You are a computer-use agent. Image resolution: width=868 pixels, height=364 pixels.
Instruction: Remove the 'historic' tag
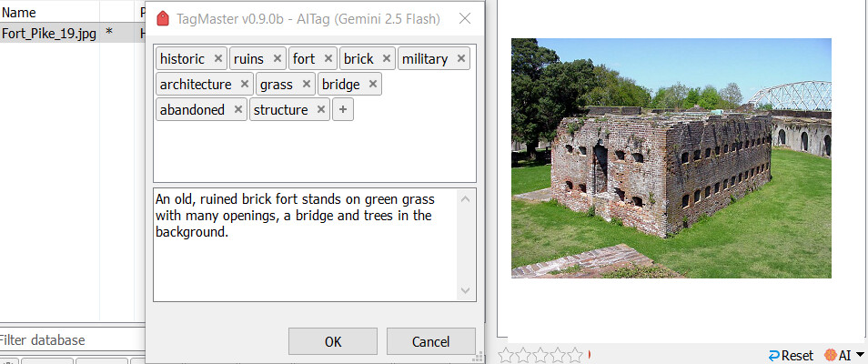(217, 59)
